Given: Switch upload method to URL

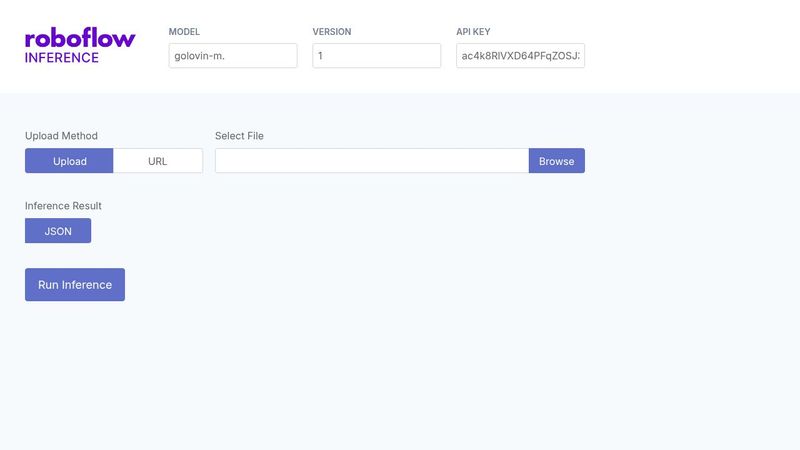Looking at the screenshot, I should click(x=158, y=161).
